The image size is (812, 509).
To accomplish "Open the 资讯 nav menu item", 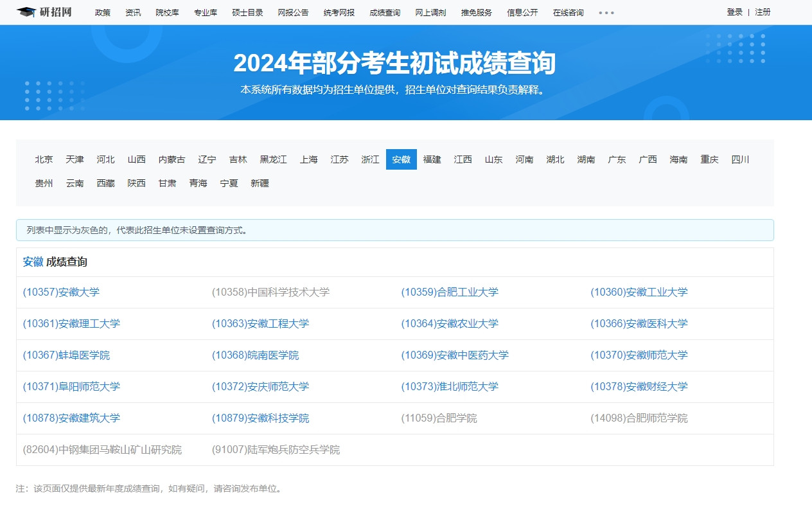I will [133, 12].
